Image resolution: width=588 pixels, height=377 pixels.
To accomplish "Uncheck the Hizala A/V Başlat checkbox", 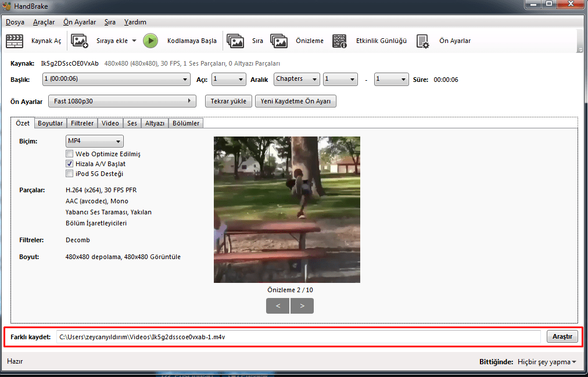I will pyautogui.click(x=69, y=164).
